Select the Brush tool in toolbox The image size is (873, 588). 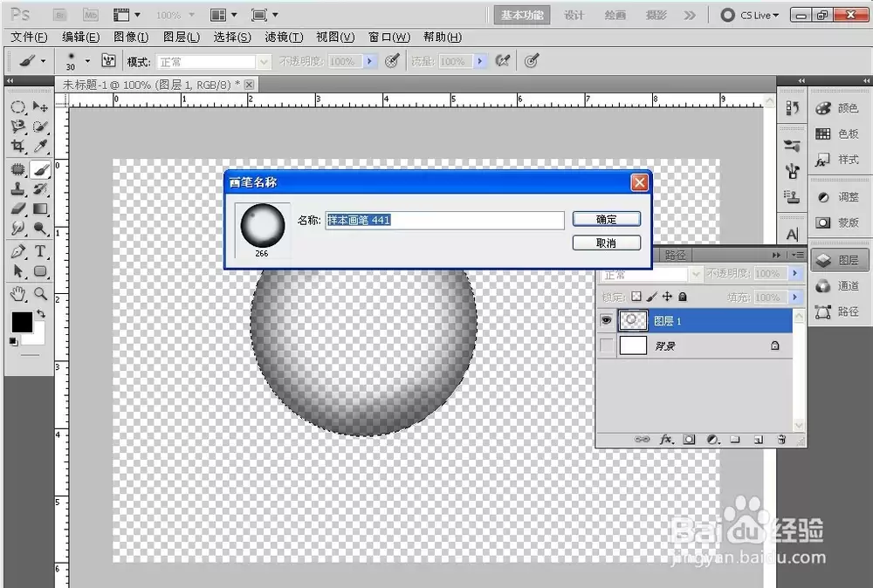(x=40, y=169)
